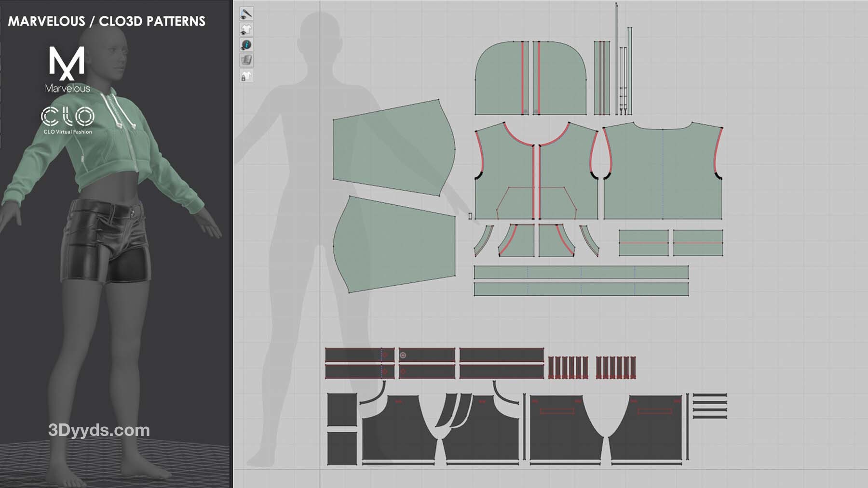Viewport: 868px width, 488px height.
Task: Select the upper green sleeve pattern
Action: 393,147
